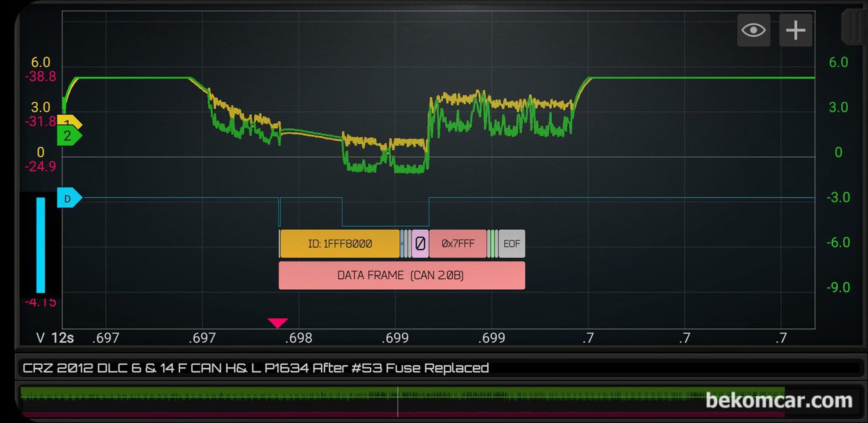Click the V units label
The height and width of the screenshot is (423, 868).
point(41,338)
